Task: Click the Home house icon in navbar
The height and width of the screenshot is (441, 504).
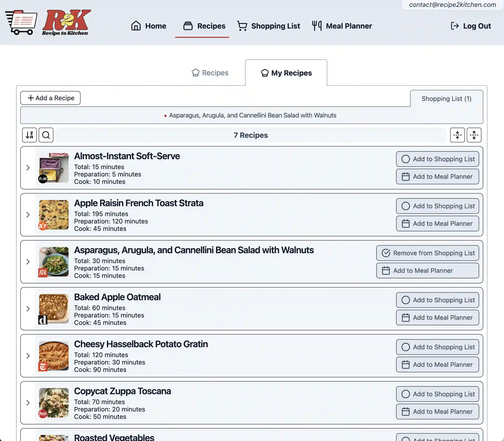Action: (x=135, y=26)
